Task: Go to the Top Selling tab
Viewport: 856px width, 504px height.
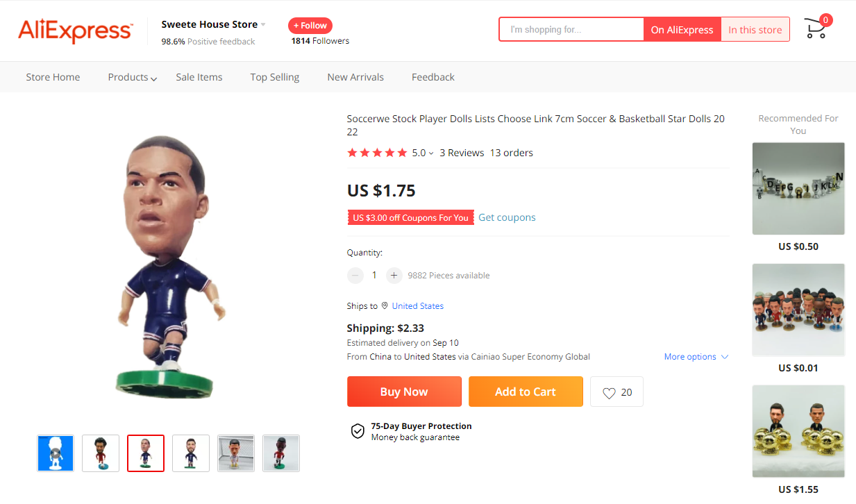Action: pos(275,77)
